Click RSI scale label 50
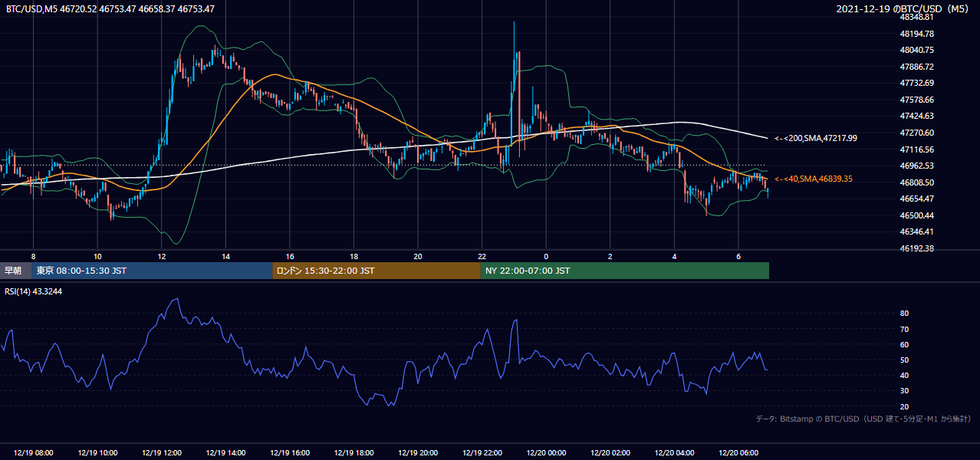 [905, 360]
